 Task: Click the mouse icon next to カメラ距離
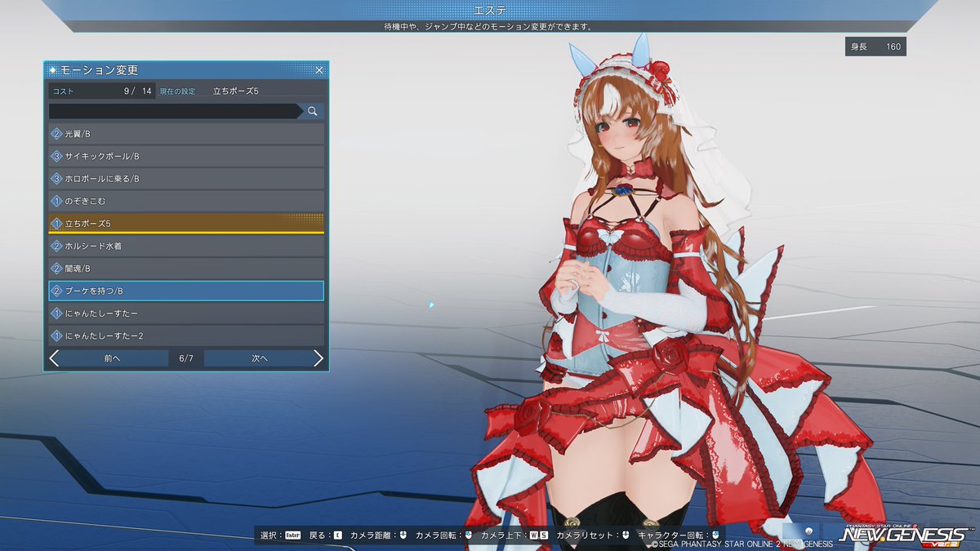403,535
